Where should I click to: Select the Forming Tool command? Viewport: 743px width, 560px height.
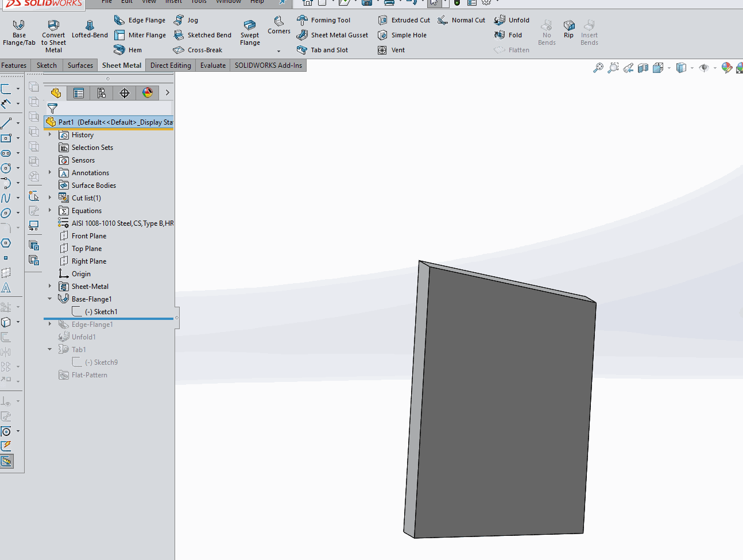323,20
